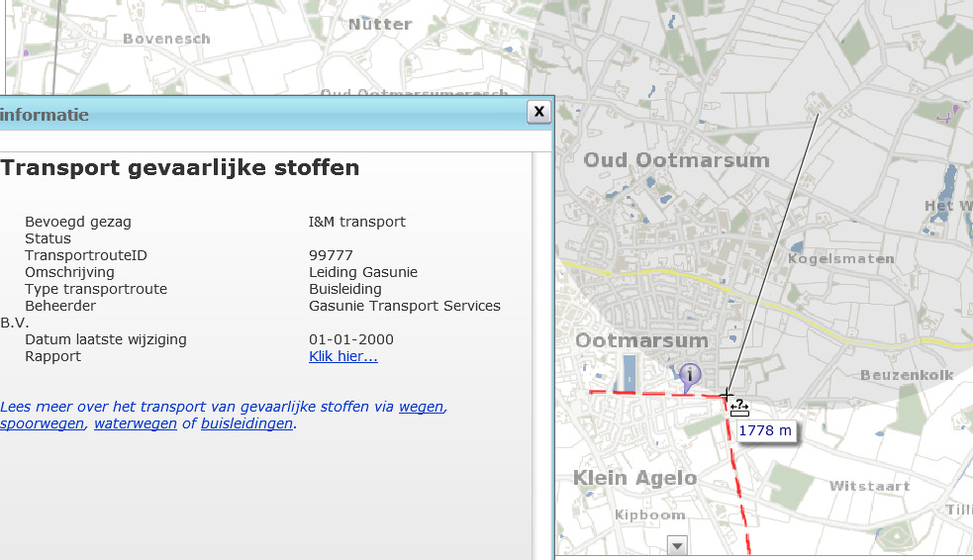Image resolution: width=973 pixels, height=560 pixels.
Task: Click the 'Status' field label
Action: click(48, 238)
